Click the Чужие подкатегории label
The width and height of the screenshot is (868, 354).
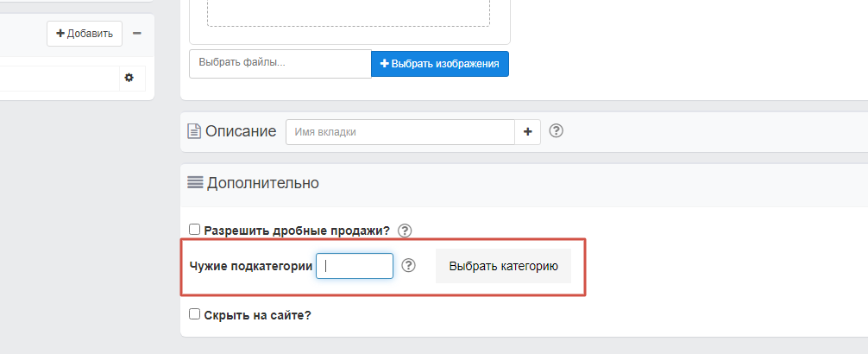tap(251, 266)
